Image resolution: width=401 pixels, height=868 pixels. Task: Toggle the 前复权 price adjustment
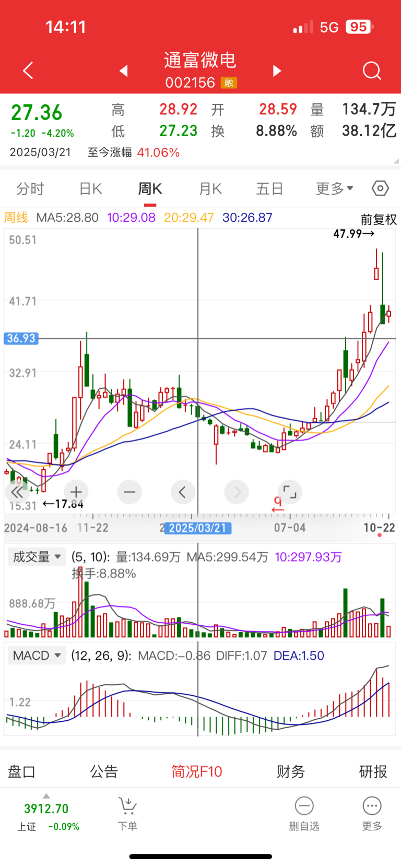(379, 220)
